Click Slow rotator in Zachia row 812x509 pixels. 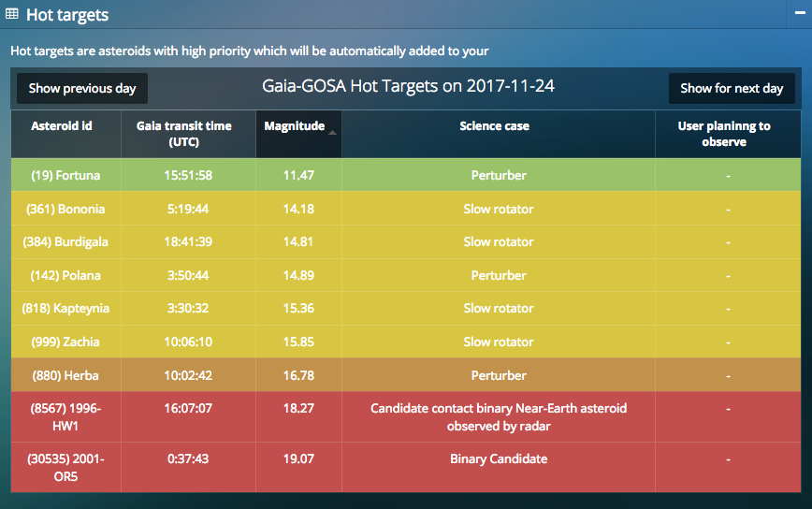(x=499, y=342)
